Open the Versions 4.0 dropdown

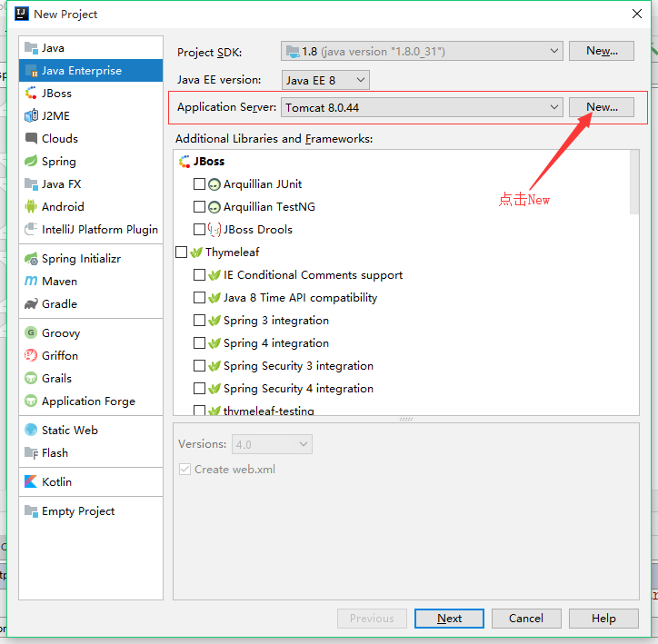[x=272, y=444]
